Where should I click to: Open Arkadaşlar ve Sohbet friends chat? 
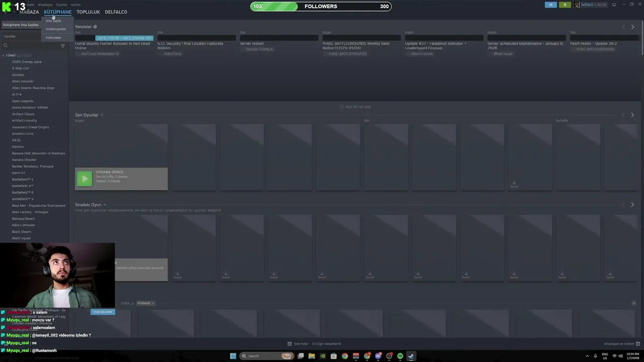point(621,344)
